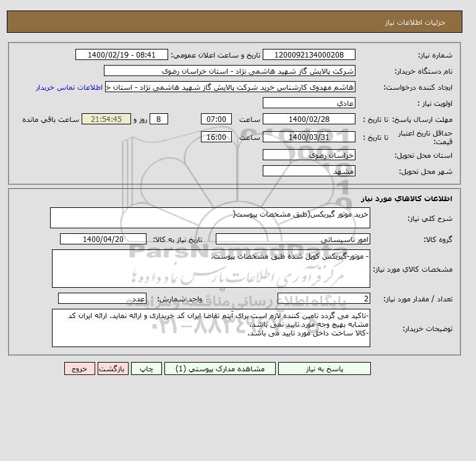Click the validity time field 16:00
Image resolution: width=476 pixels, height=461 pixels.
216,137
